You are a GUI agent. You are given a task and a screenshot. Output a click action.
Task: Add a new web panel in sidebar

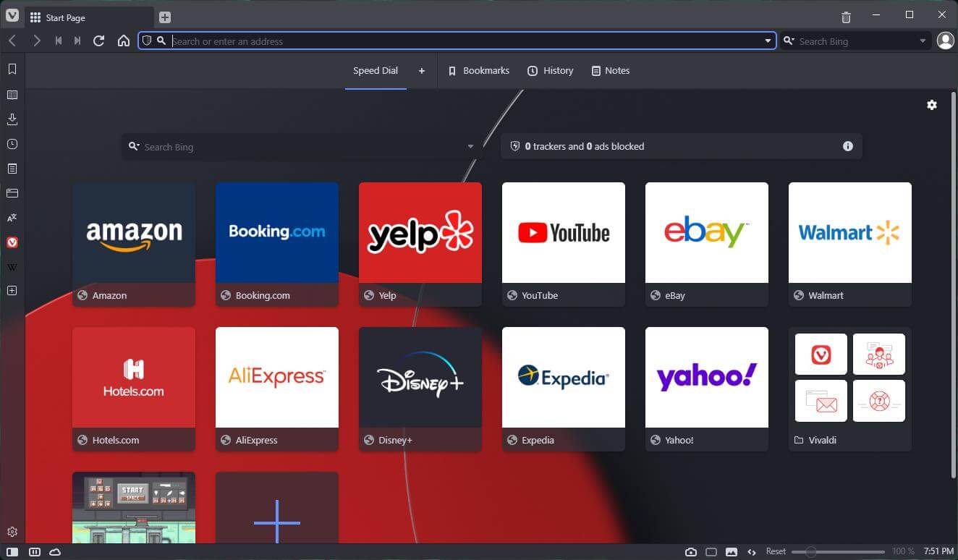[12, 291]
